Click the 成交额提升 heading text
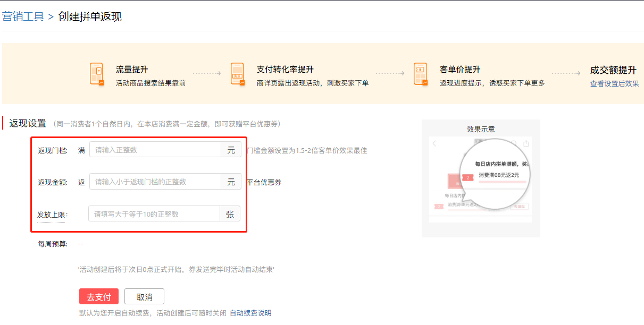The image size is (644, 325). [x=613, y=70]
